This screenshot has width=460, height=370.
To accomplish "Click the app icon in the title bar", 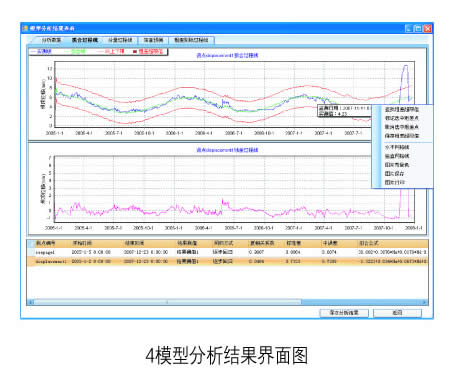I will coord(25,28).
